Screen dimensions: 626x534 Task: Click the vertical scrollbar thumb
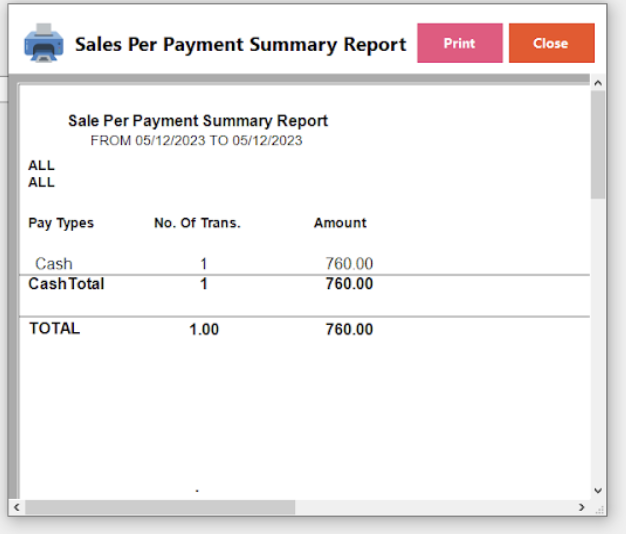[x=598, y=144]
